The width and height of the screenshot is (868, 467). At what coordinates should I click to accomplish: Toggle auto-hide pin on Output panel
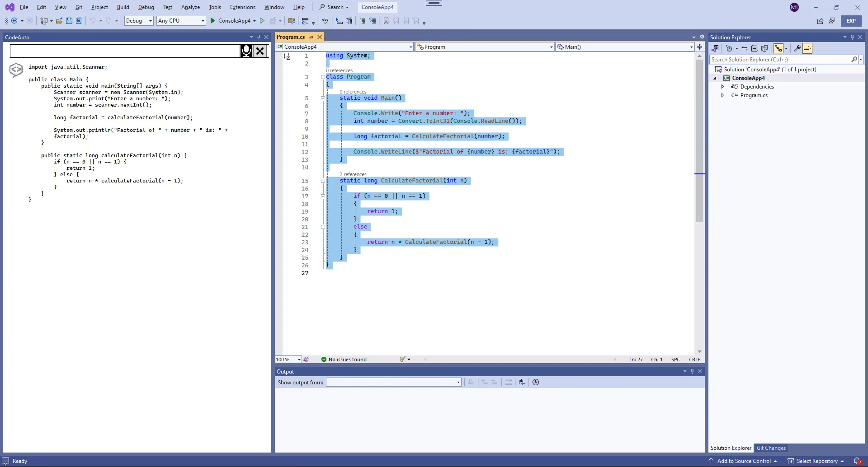692,371
